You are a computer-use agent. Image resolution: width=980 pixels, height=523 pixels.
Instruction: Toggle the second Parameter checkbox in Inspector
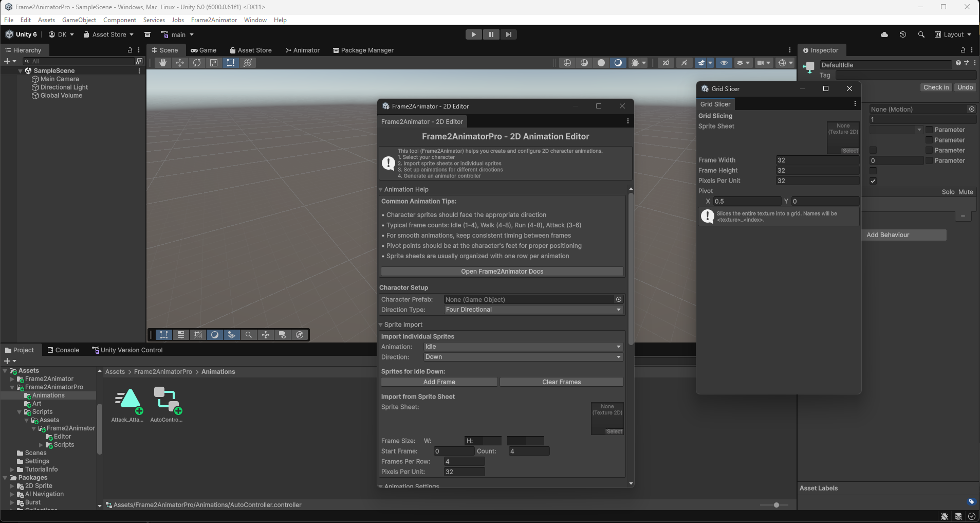coord(929,140)
